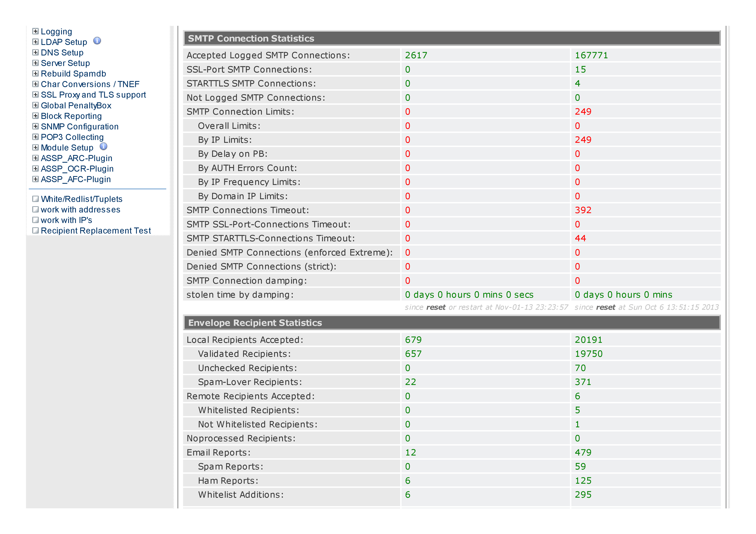Open SSL Proxy and TLS support
This screenshot has height=534, width=756.
tap(93, 95)
